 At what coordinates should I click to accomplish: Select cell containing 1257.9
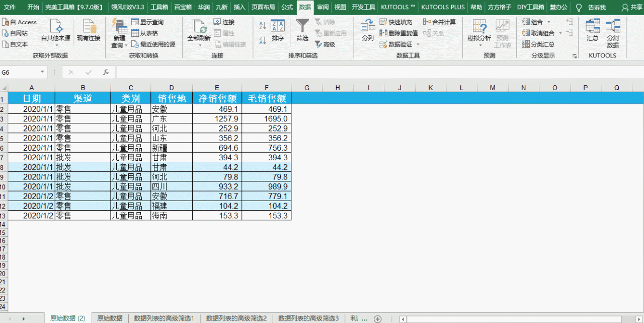click(217, 119)
